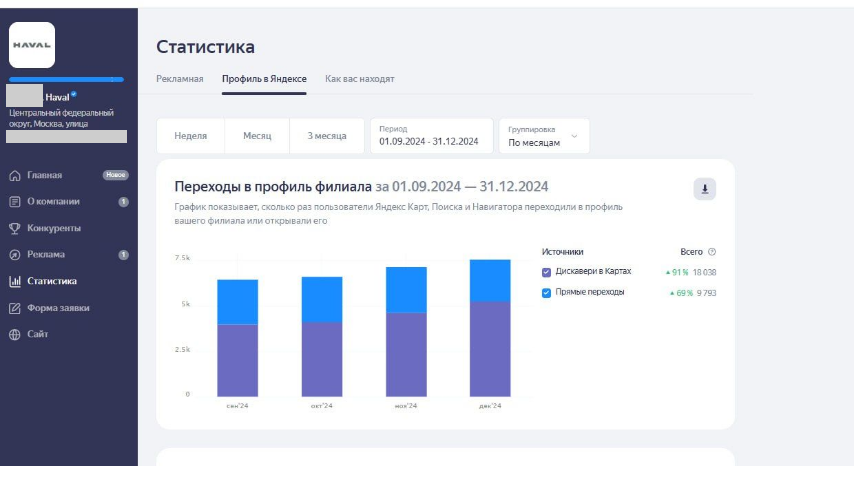The width and height of the screenshot is (854, 480).
Task: Uncheck the Дискавери в Картах checkbox
Action: [546, 272]
